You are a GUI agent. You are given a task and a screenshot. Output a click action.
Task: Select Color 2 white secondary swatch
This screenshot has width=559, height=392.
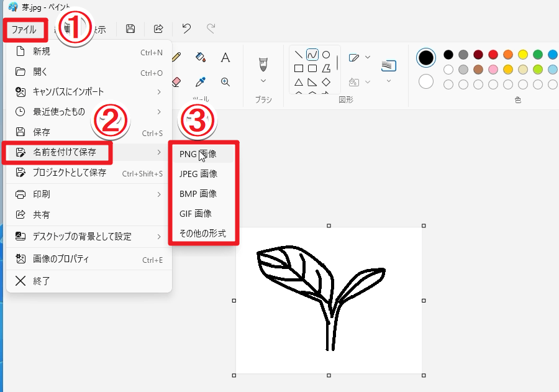click(x=426, y=81)
